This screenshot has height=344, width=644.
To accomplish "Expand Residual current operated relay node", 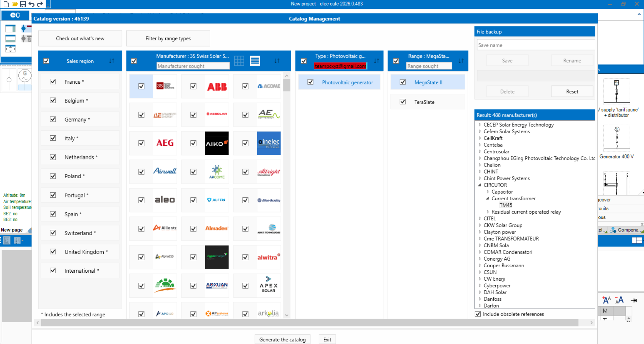I will [488, 212].
